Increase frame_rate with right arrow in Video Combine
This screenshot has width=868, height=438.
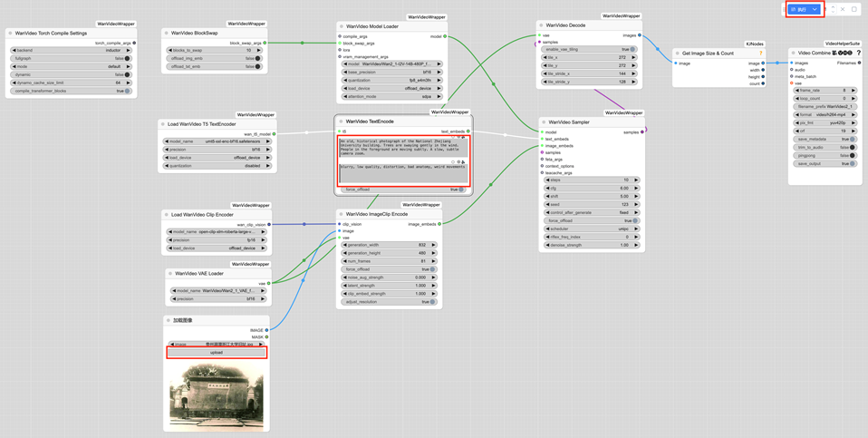(x=854, y=91)
